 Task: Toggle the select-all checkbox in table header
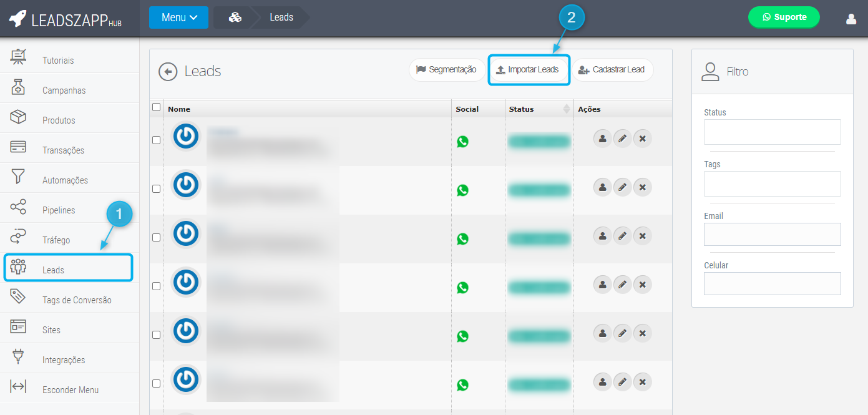(157, 107)
